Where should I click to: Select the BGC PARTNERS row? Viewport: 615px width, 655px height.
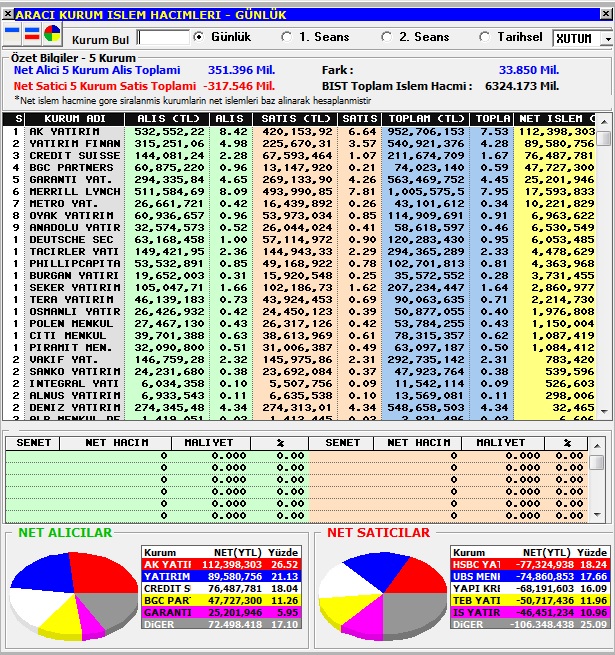[299, 168]
